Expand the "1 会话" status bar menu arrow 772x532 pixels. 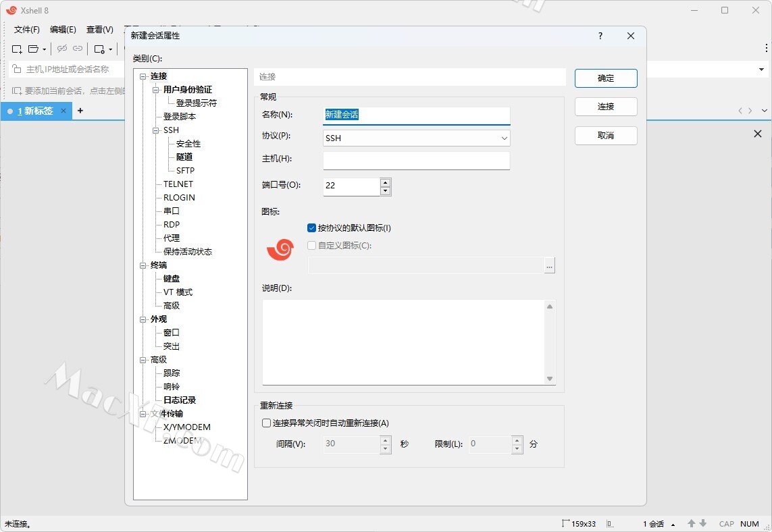click(x=673, y=524)
